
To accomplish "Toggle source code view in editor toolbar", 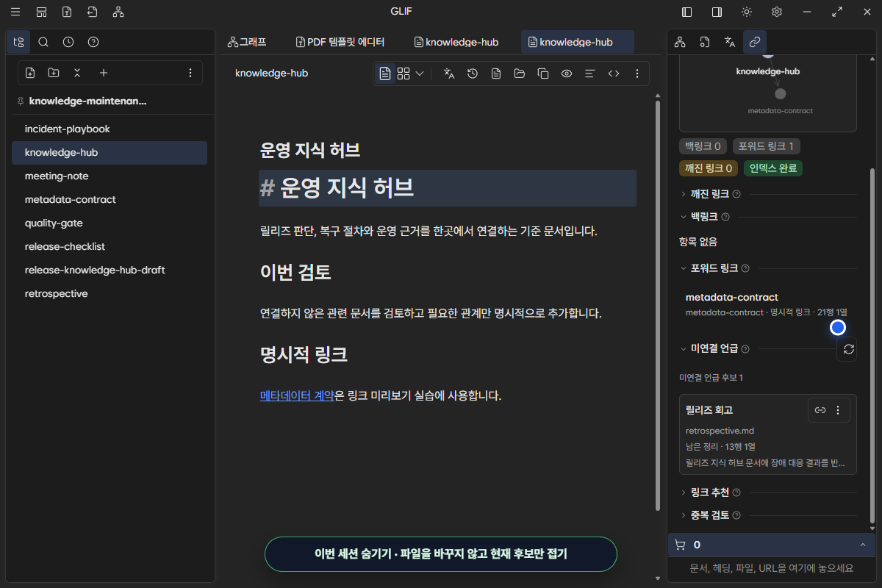I will (614, 73).
